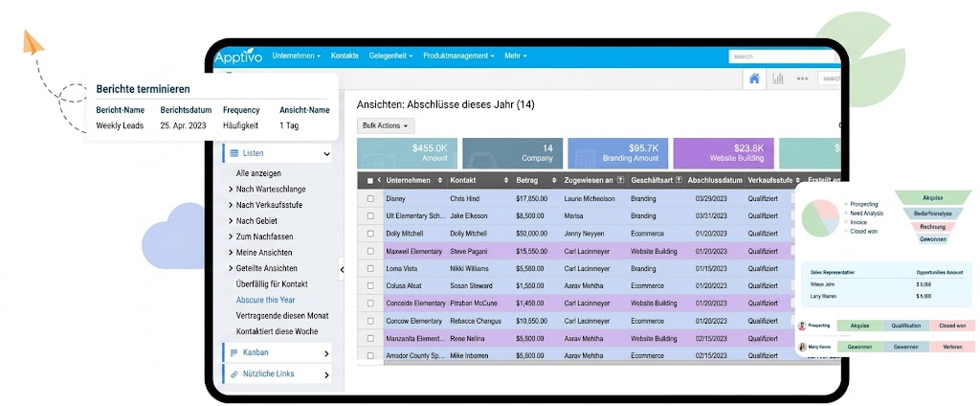Screen dimensions: 980x406
Task: Click the Closed won stage label
Action: tap(952, 326)
